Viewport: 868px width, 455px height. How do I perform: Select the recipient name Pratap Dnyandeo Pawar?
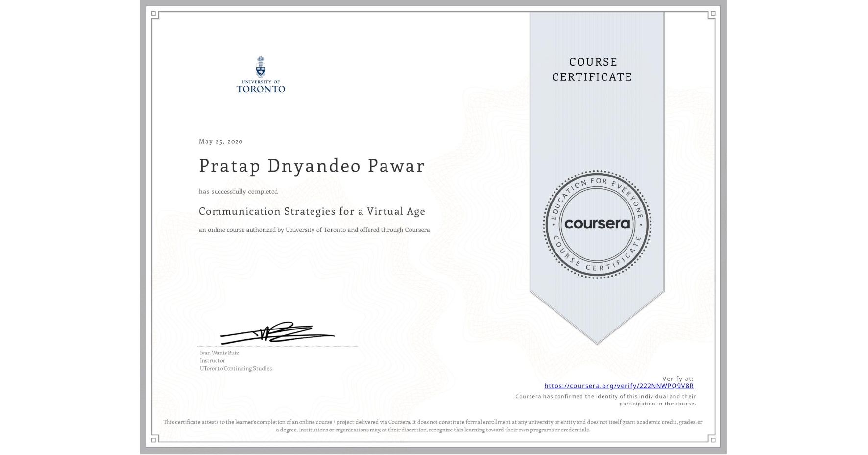click(312, 166)
